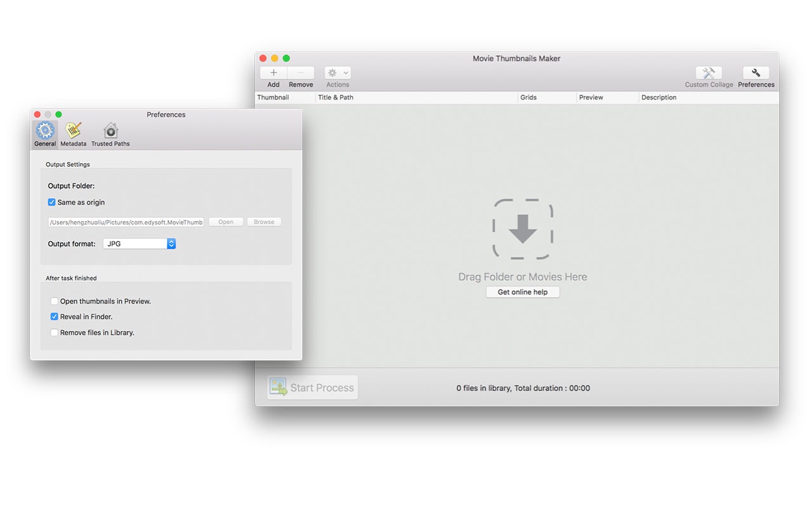812x508 pixels.
Task: Click the Thumbnail column header
Action: 285,98
